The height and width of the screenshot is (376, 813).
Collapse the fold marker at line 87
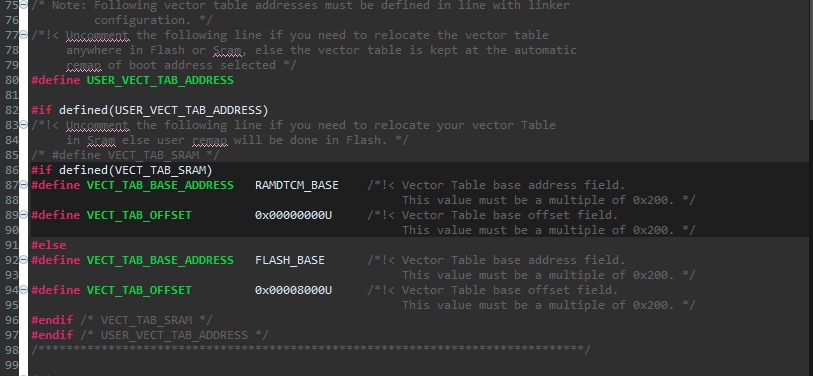click(x=23, y=185)
